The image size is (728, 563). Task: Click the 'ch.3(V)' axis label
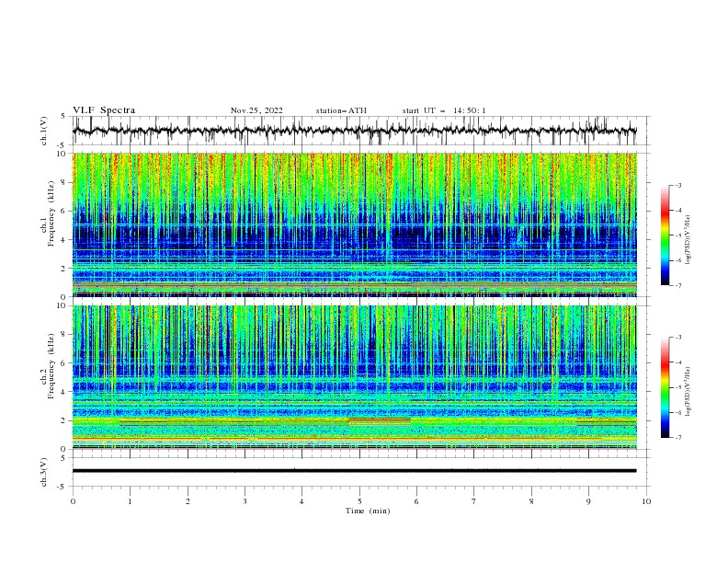point(44,472)
